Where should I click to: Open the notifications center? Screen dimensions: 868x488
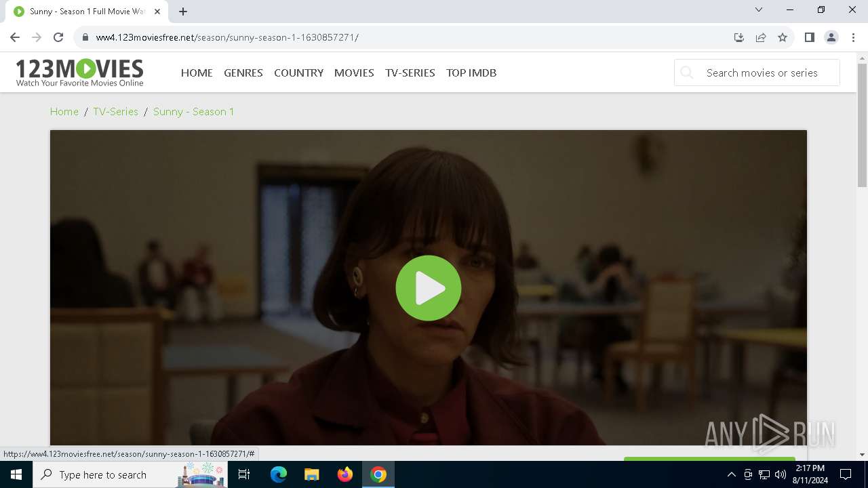846,474
